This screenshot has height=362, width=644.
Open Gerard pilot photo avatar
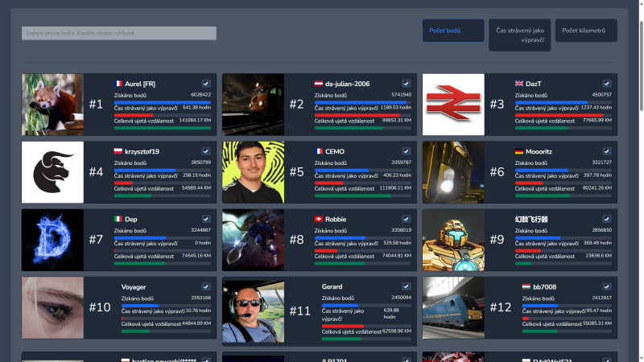[x=253, y=311]
